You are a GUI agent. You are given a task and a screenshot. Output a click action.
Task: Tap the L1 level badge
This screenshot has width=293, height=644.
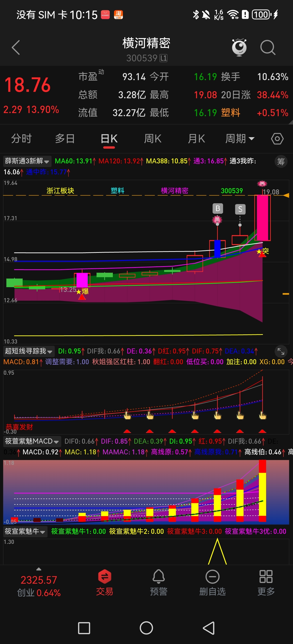click(x=163, y=58)
